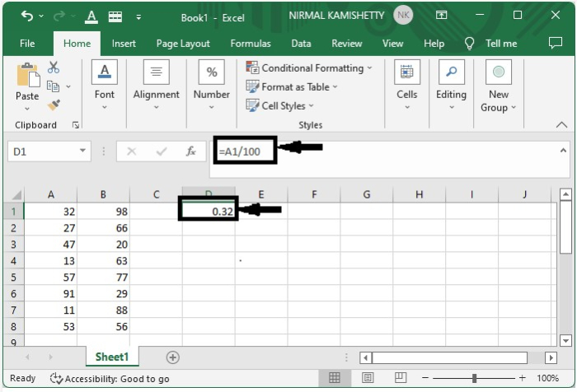Viewport: 577px width, 392px height.
Task: Open the Undo history dropdown arrow
Action: 41,16
